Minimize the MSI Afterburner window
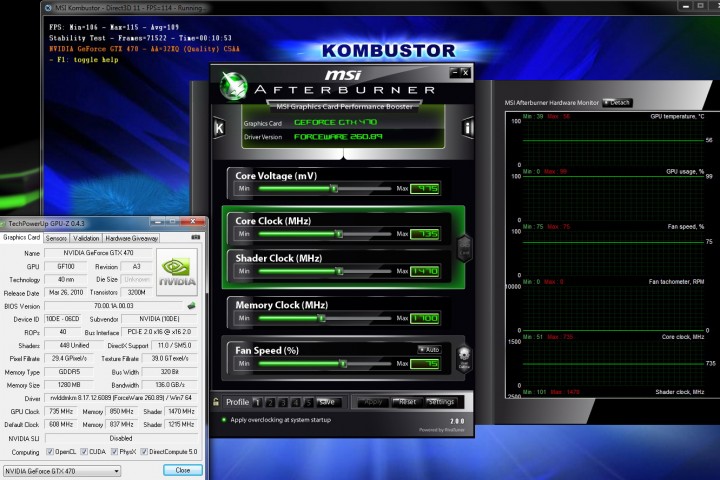Screen dimensions: 720x480 tap(455, 73)
